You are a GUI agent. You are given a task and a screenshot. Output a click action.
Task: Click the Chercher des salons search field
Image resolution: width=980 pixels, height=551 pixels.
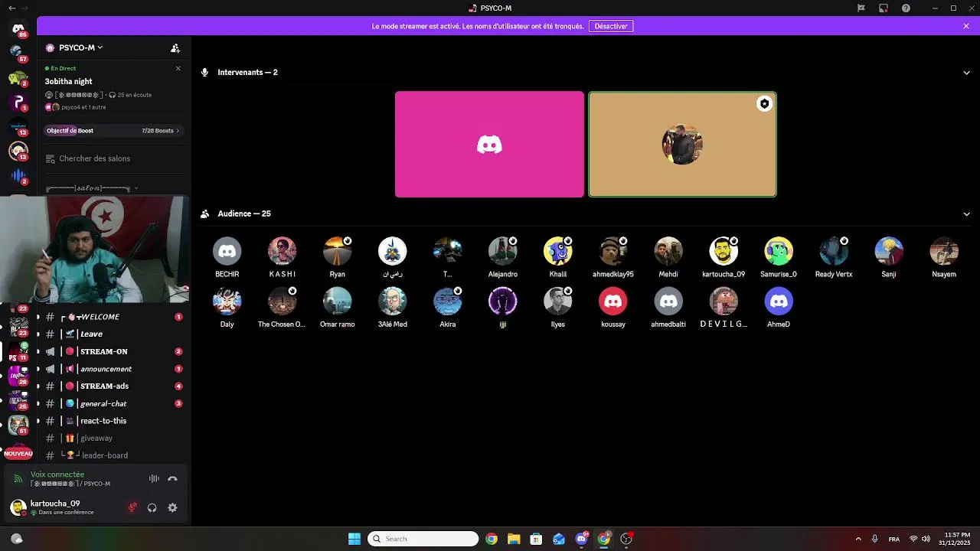(x=114, y=158)
